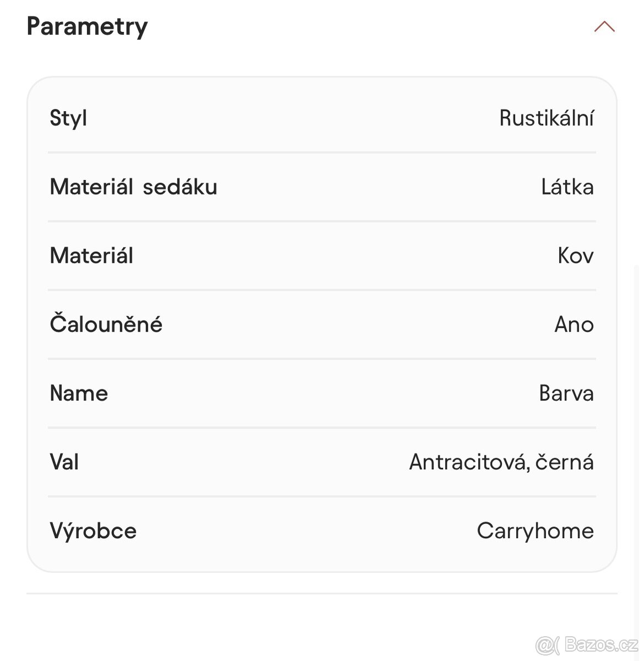Viewport: 644px width, 661px height.
Task: Select the standalone Materiál row label
Action: 91,256
